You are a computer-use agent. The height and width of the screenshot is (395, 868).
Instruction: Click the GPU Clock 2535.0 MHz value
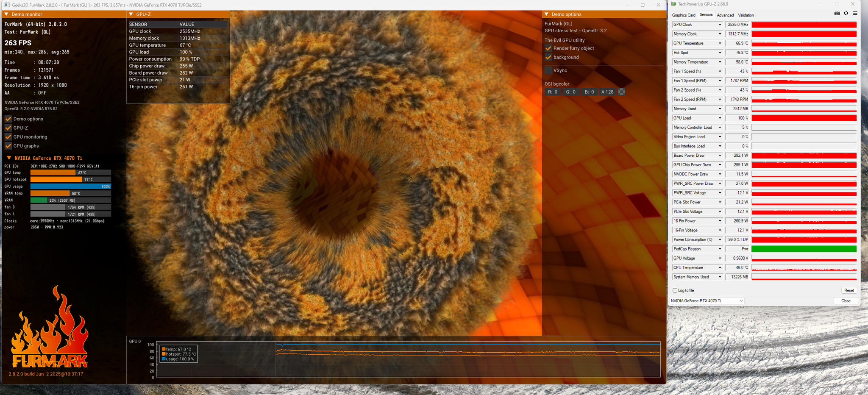(x=738, y=25)
